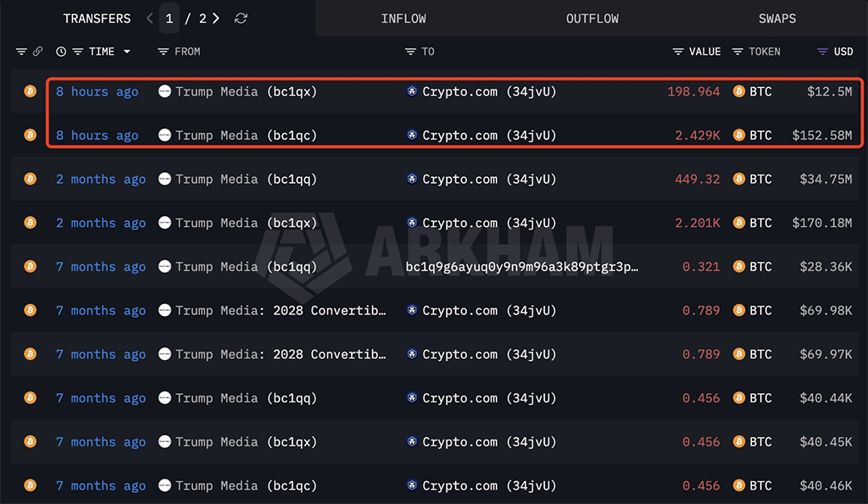Click the link chain icon in header
The width and height of the screenshot is (868, 504).
click(x=37, y=52)
